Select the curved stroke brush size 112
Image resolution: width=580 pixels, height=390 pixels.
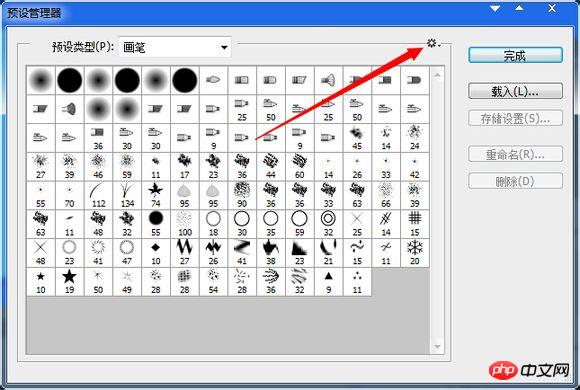pyautogui.click(x=98, y=195)
